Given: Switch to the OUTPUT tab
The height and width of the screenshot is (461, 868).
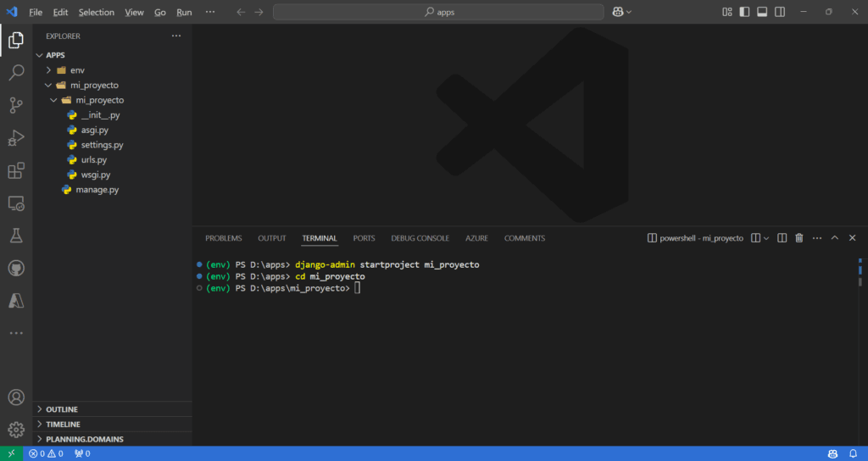Looking at the screenshot, I should click(x=272, y=238).
